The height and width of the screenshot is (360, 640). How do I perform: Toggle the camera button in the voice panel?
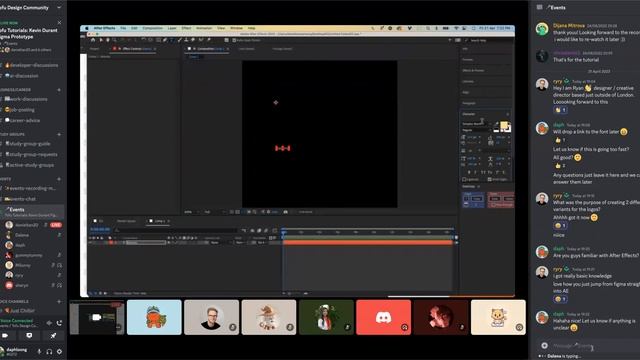tap(5, 336)
